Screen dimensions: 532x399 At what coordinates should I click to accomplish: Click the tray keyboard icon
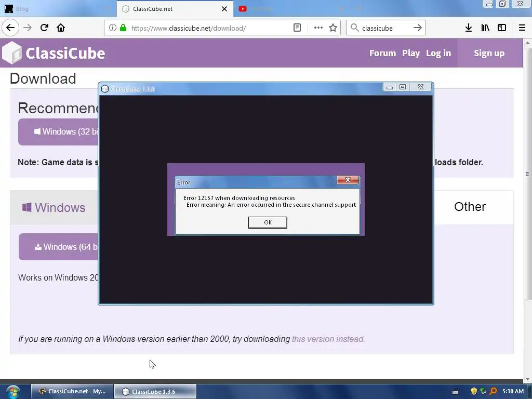[x=455, y=392]
